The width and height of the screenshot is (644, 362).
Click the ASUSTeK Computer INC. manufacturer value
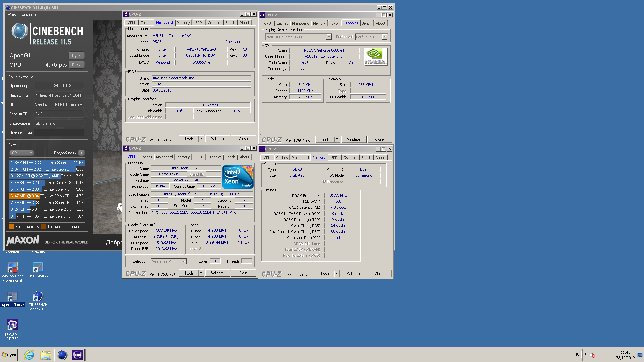(201, 36)
